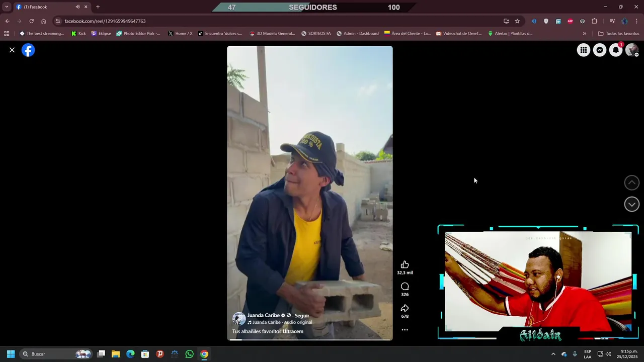Go back in the browser

point(7,21)
